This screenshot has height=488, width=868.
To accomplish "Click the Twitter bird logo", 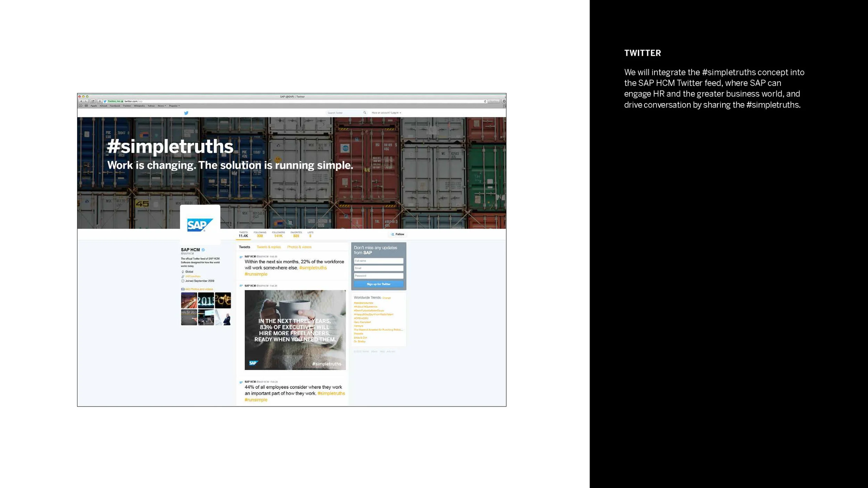I will pos(186,113).
